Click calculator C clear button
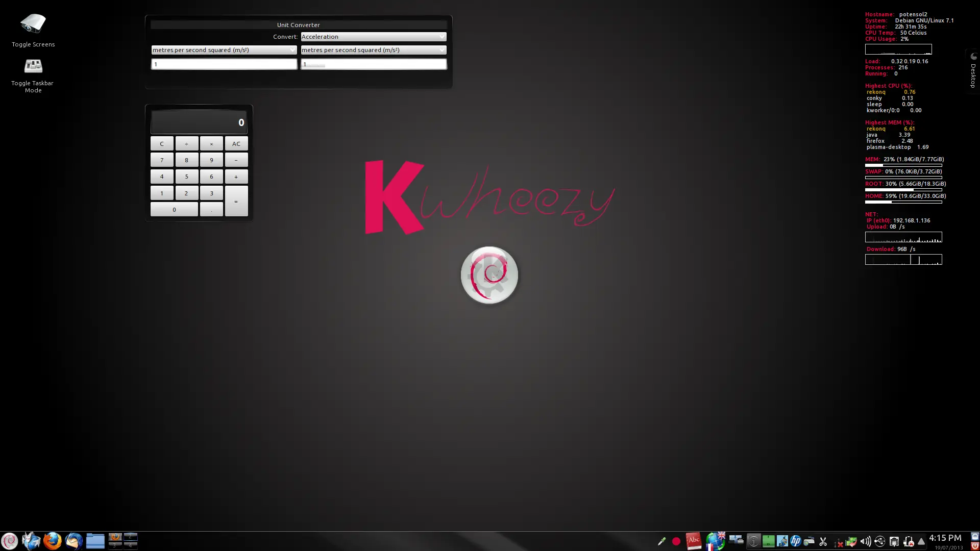 click(162, 144)
